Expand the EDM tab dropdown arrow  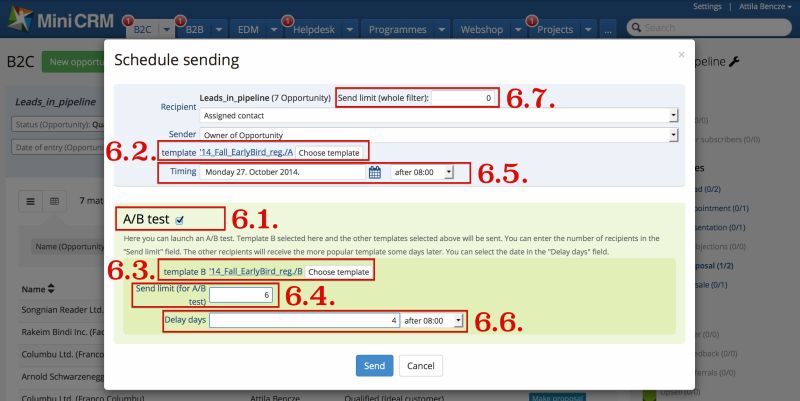(x=273, y=30)
